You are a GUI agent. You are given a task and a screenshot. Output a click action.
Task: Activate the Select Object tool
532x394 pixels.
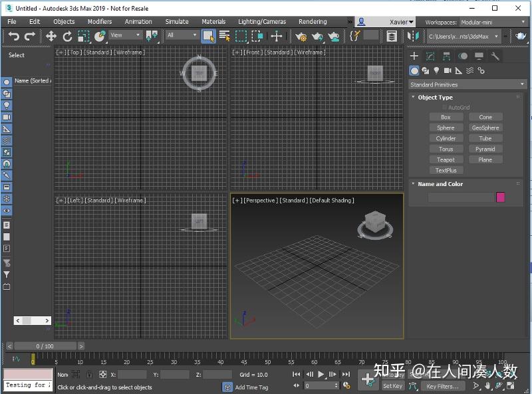pos(208,36)
